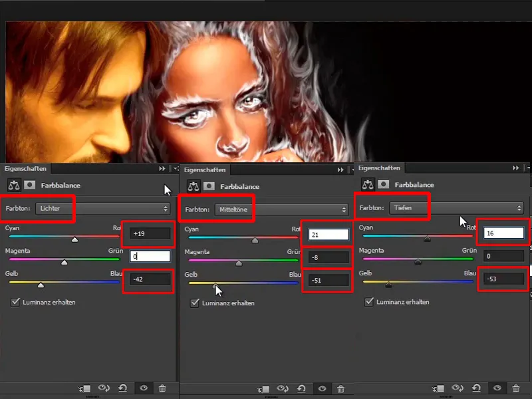This screenshot has height=399, width=532.
Task: Click clip-to-layer icon in the Tiefen panel
Action: pos(438,388)
